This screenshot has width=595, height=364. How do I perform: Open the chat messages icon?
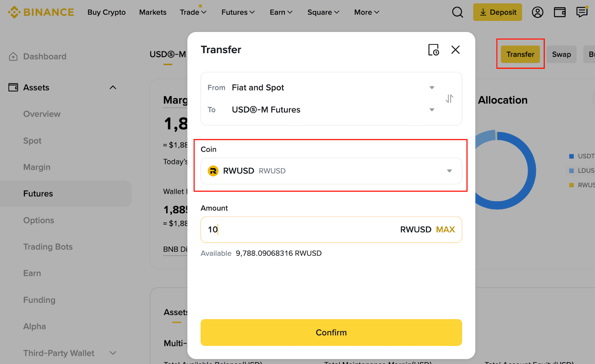point(582,12)
